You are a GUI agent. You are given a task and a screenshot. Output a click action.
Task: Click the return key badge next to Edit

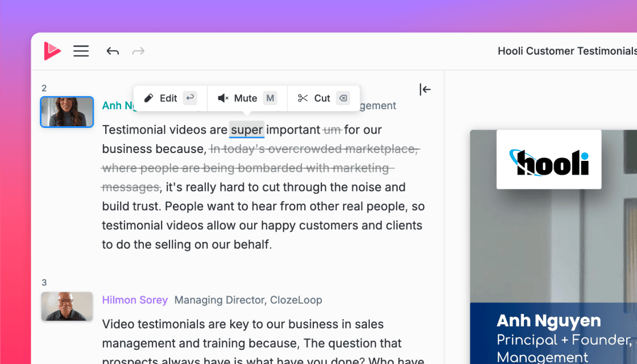(x=190, y=98)
